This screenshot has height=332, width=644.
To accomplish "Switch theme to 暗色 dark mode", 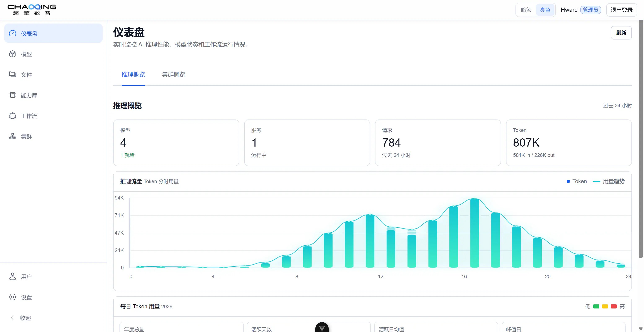I will pyautogui.click(x=526, y=10).
